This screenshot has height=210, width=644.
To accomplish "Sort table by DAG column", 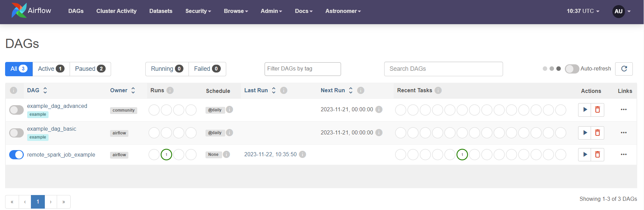I will coord(37,90).
